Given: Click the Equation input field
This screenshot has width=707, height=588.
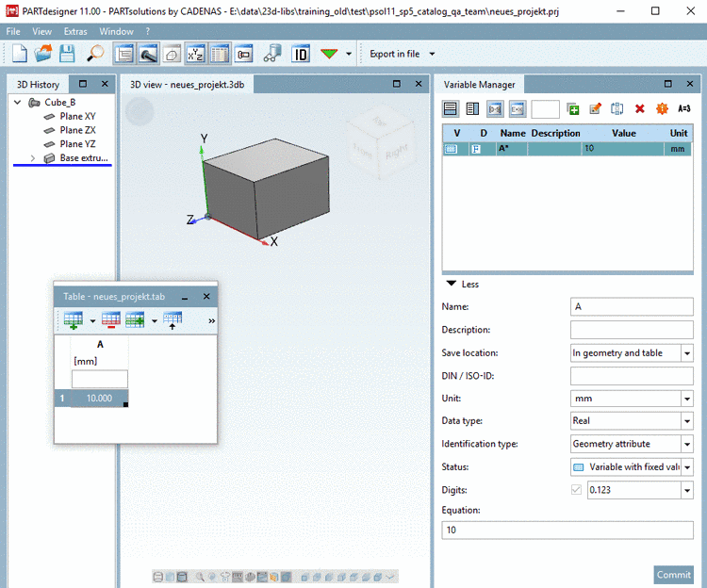Looking at the screenshot, I should [567, 531].
